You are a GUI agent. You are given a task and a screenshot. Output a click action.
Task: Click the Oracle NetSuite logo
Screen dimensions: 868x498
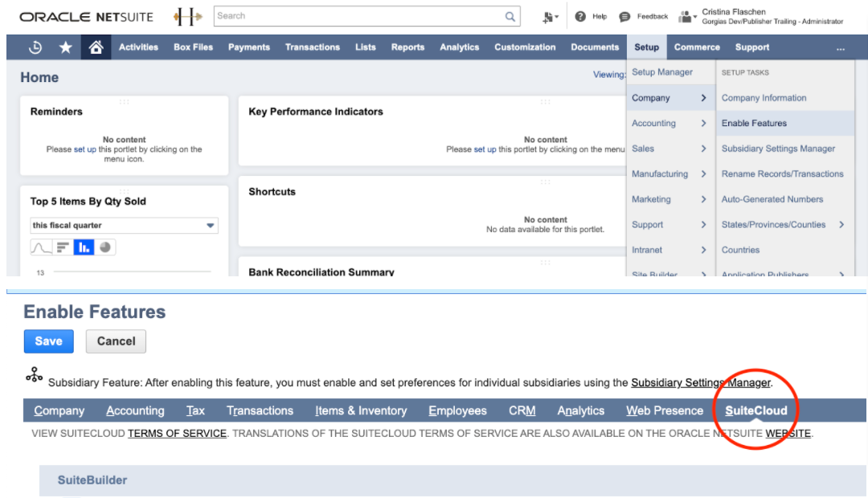tap(86, 17)
